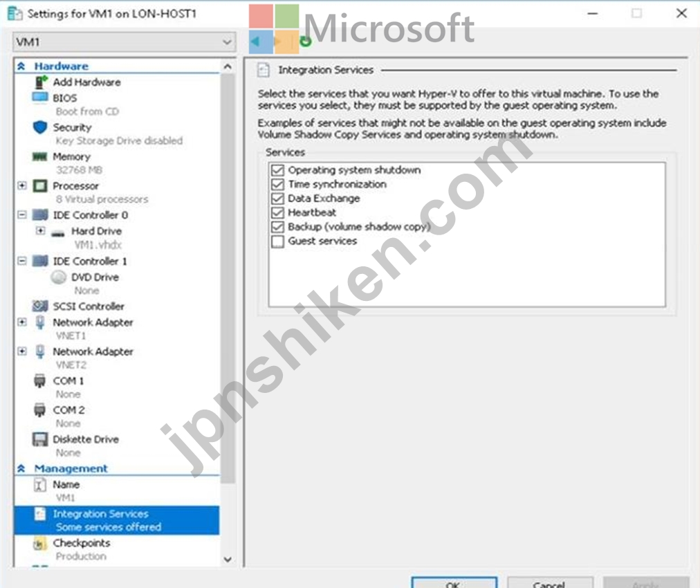Image resolution: width=700 pixels, height=588 pixels.
Task: Click the VNET1 Network Adapter icon
Action: 40,322
